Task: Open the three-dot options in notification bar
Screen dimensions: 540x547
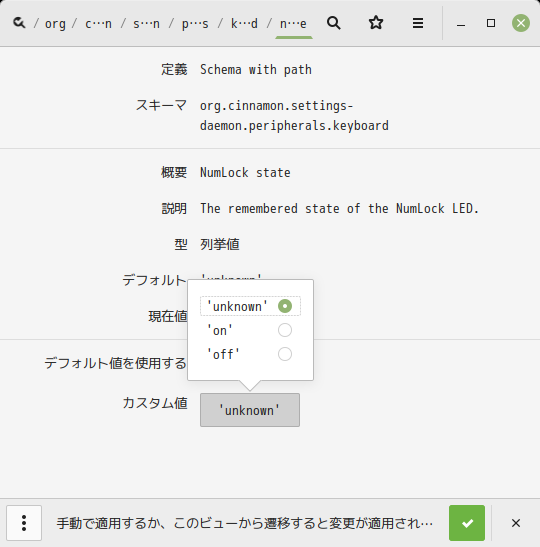Action: 24,523
